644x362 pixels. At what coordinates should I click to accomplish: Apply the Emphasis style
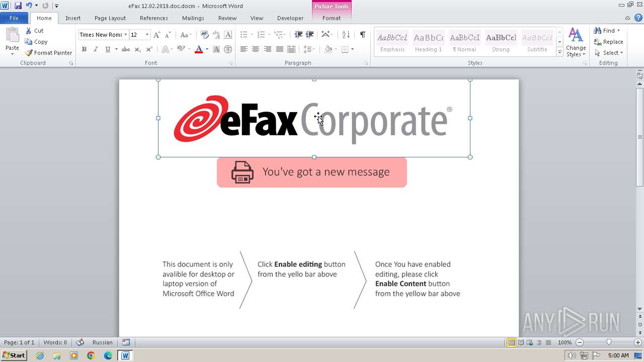[392, 42]
